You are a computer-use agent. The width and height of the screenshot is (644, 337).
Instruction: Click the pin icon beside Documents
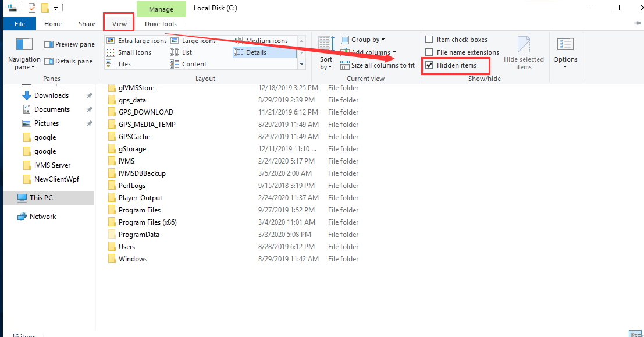point(89,109)
